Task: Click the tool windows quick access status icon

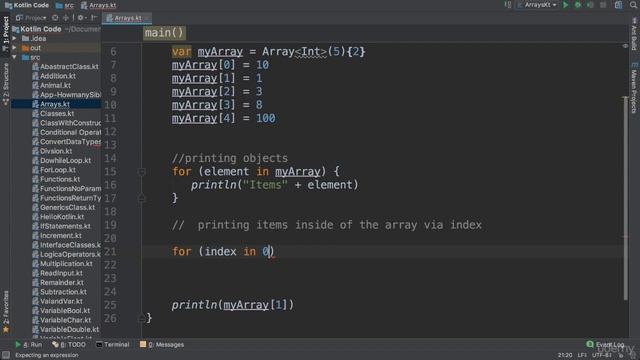Action: [5, 355]
